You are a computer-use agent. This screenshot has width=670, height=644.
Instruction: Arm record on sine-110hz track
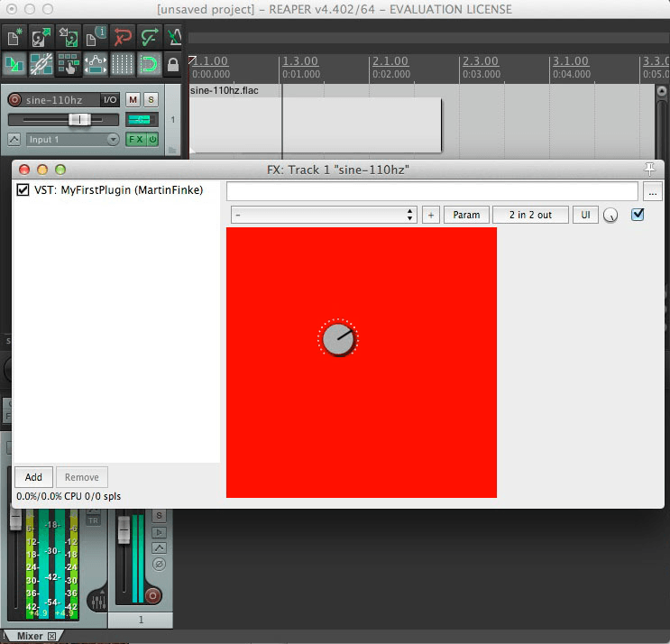pyautogui.click(x=14, y=100)
